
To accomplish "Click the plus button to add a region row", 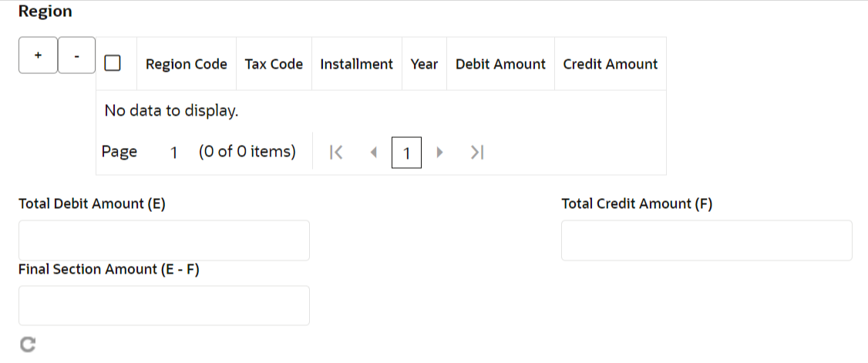I will point(38,55).
